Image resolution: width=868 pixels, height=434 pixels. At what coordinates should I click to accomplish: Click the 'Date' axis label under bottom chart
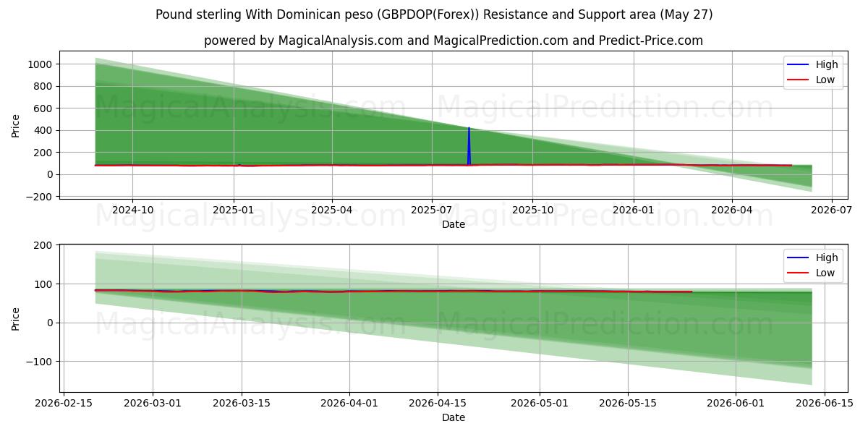(454, 417)
